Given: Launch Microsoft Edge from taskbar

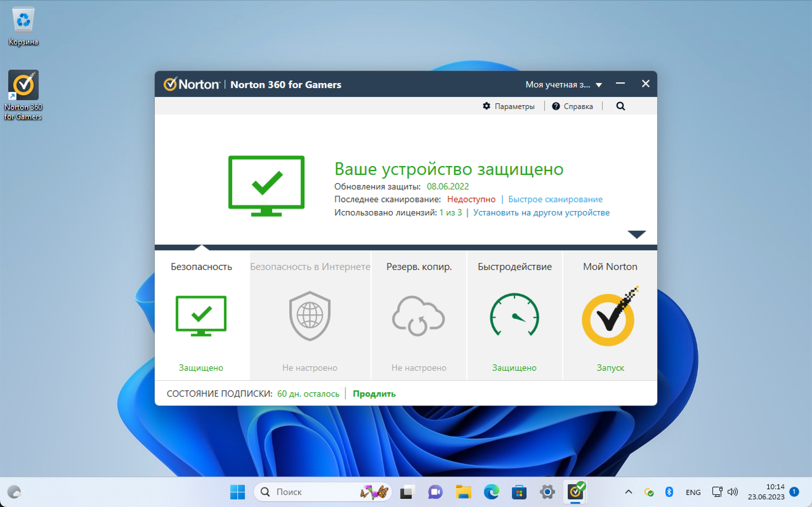Looking at the screenshot, I should (x=492, y=492).
